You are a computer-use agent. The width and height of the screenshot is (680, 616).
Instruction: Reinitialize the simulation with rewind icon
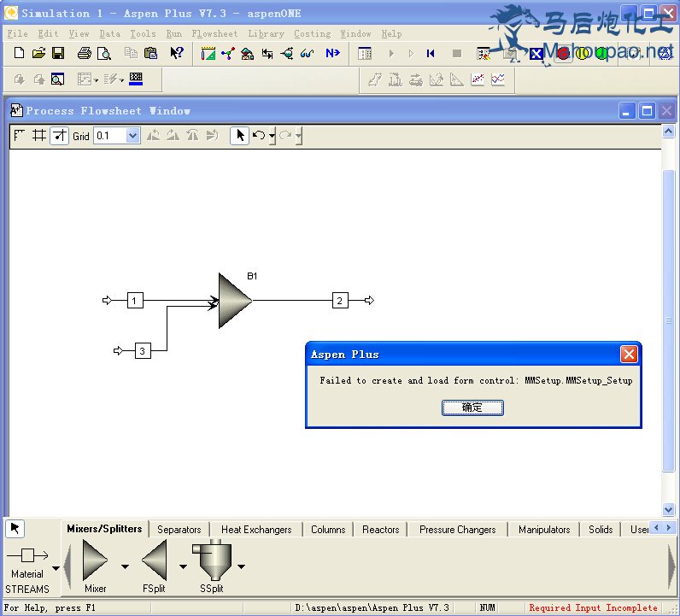[x=431, y=53]
